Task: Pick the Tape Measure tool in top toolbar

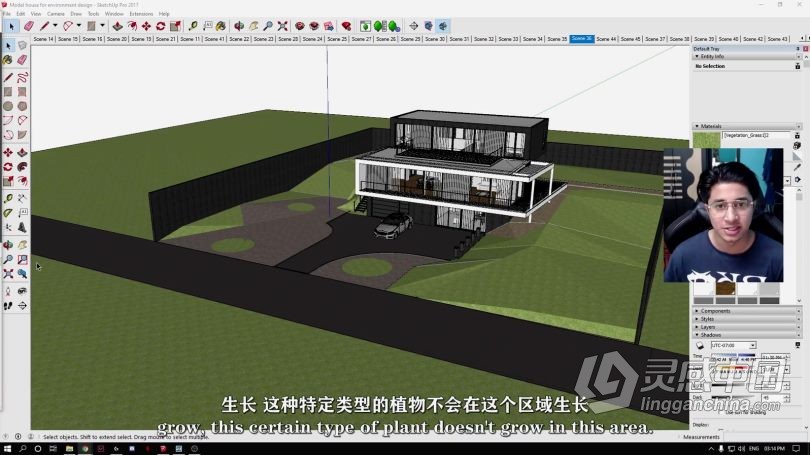Action: pyautogui.click(x=193, y=26)
